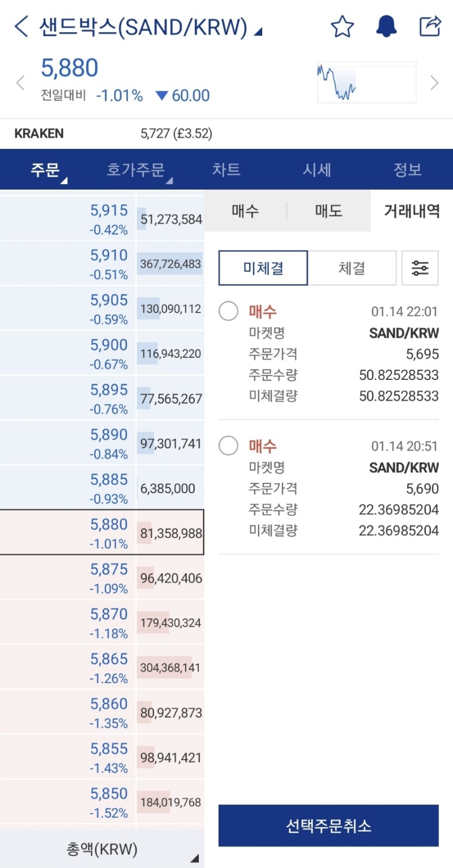The width and height of the screenshot is (453, 868).
Task: Pick the 5,910 ask price row
Action: tap(102, 264)
